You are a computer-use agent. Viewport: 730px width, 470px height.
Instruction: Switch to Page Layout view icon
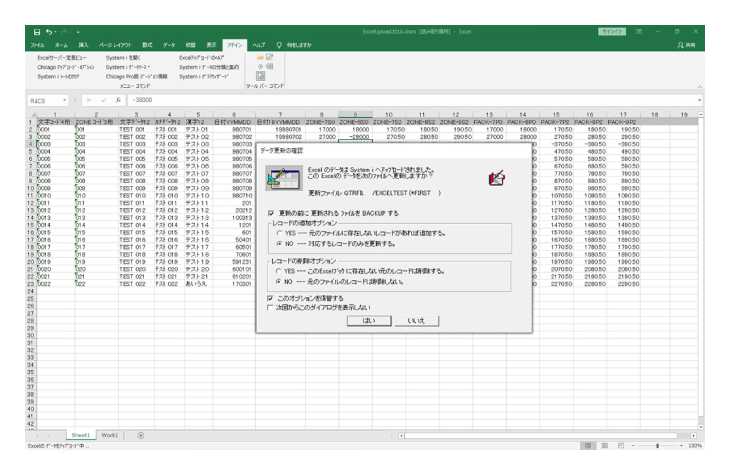pyautogui.click(x=604, y=446)
